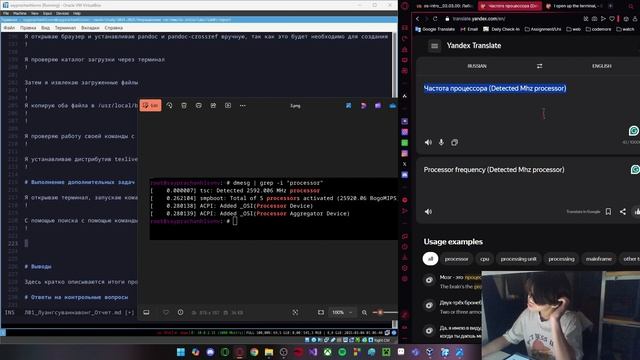Select the 'mainframe' filter chip

(598, 259)
